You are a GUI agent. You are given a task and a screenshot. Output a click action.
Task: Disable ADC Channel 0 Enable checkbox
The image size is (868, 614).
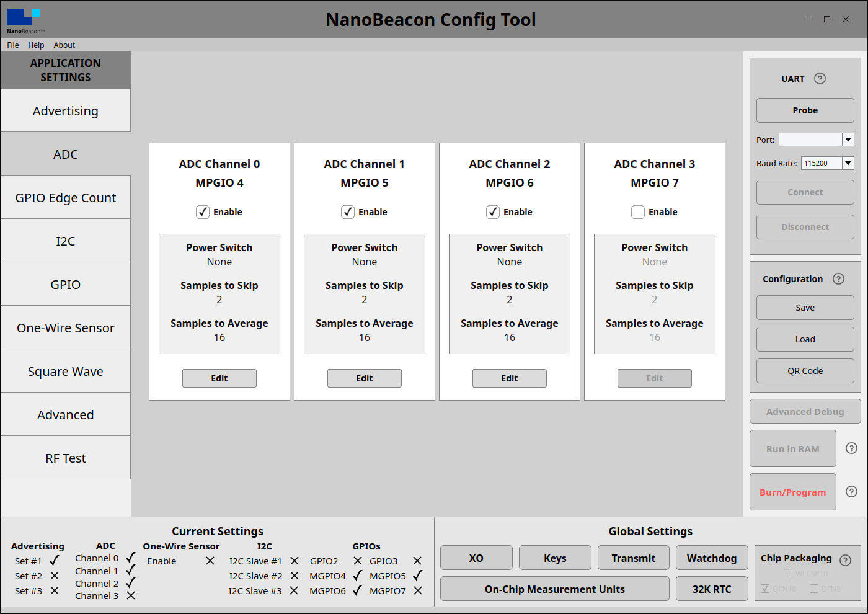point(203,212)
